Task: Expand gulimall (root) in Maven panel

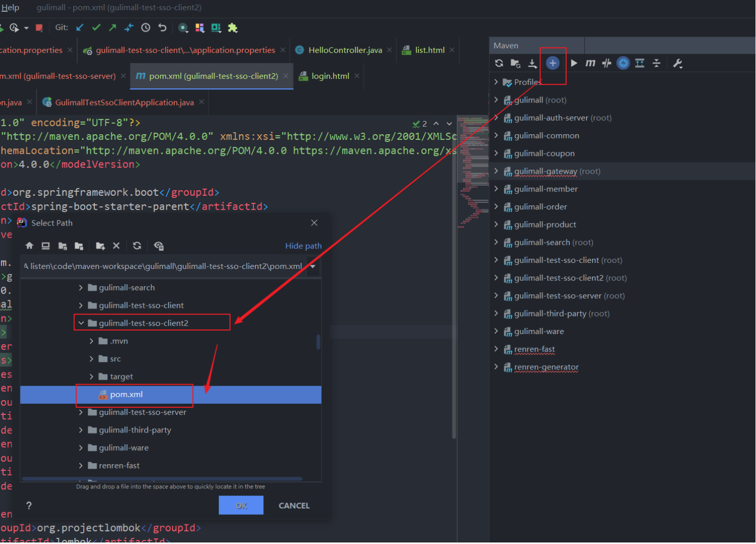Action: [x=496, y=100]
